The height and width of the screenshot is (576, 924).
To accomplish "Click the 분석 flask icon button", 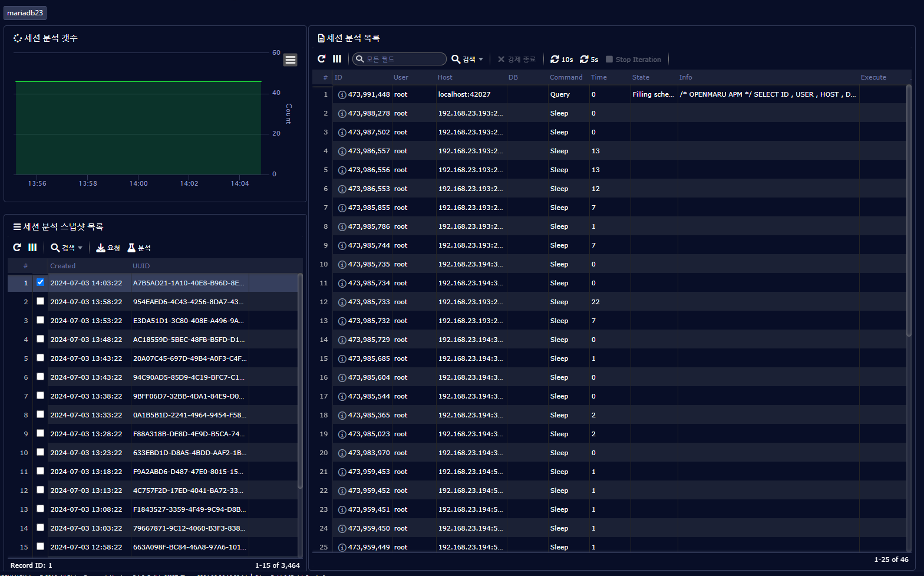I will tap(139, 248).
